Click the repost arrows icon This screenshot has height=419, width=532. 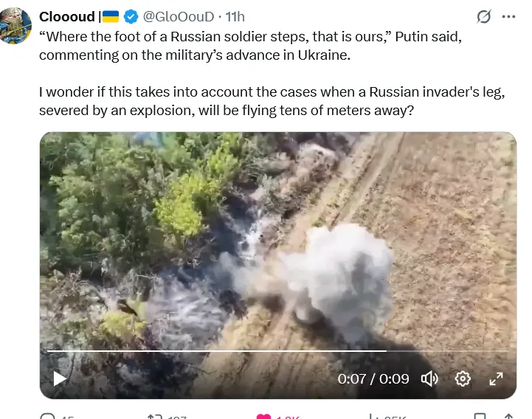pyautogui.click(x=155, y=417)
